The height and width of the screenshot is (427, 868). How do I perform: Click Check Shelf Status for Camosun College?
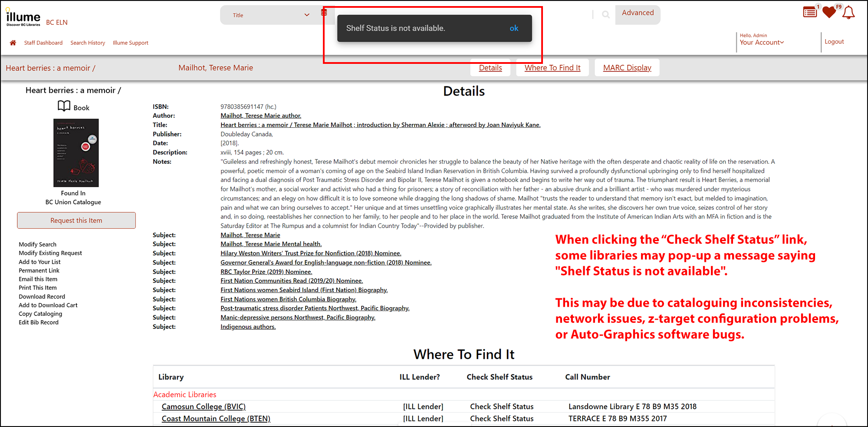tap(502, 407)
